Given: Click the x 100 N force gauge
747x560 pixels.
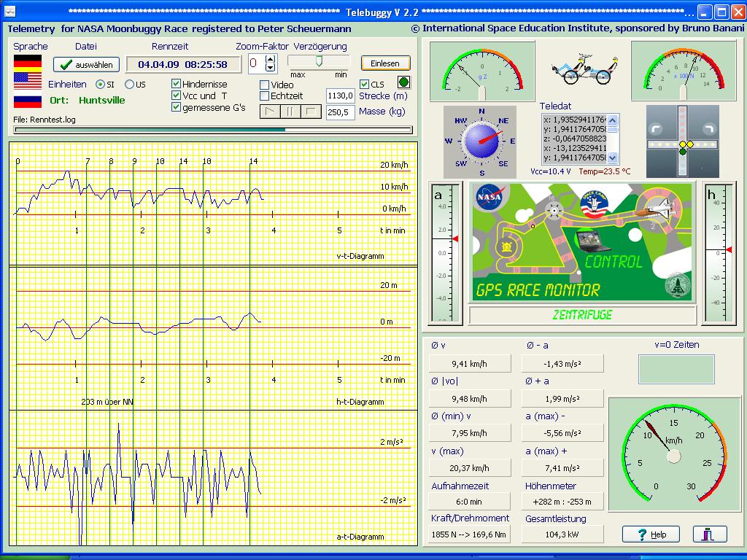Looking at the screenshot, I should coord(683,71).
